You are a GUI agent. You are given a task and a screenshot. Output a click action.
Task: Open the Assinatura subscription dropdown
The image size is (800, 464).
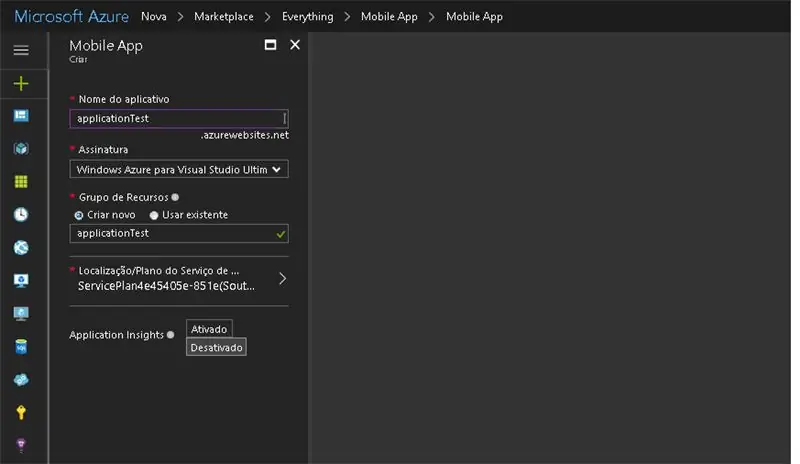click(x=179, y=169)
